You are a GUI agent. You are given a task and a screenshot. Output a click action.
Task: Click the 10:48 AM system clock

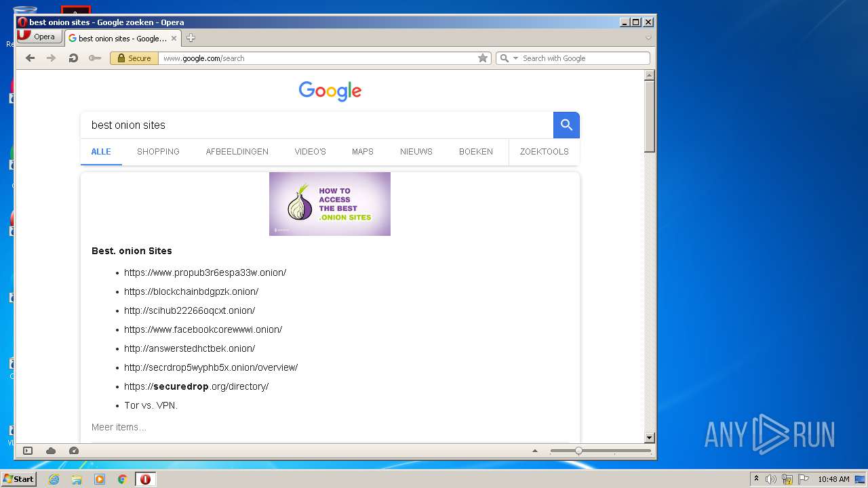833,479
